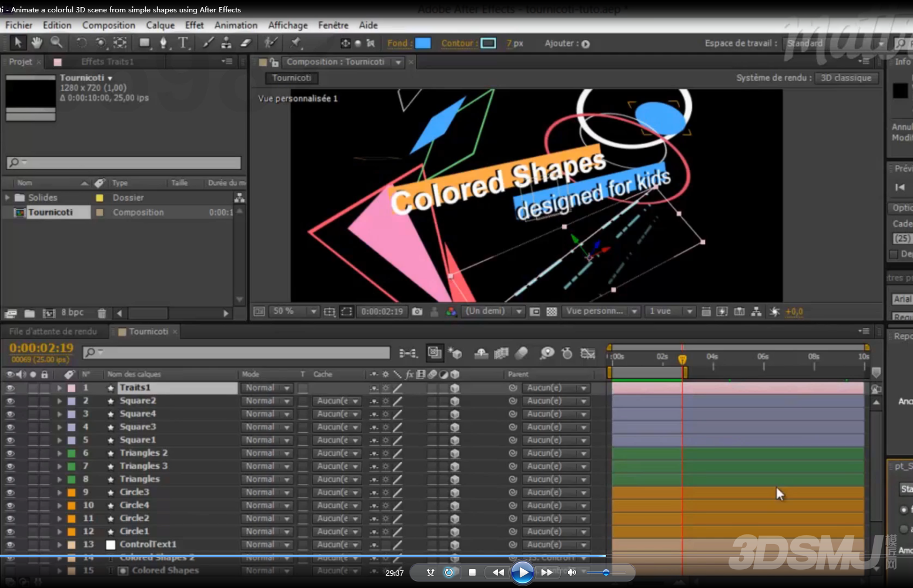The width and height of the screenshot is (913, 588).
Task: Select the Puppet Pin tool
Action: [x=295, y=42]
